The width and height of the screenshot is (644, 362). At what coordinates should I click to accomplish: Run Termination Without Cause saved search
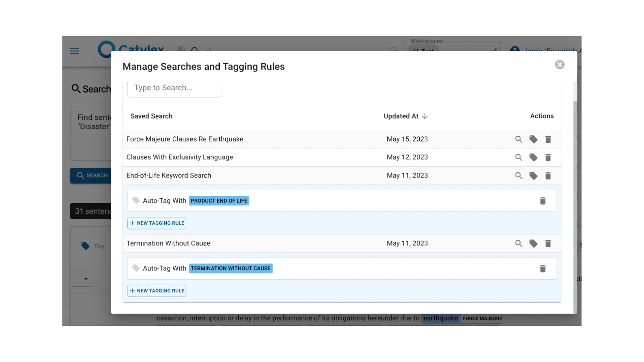tap(519, 243)
